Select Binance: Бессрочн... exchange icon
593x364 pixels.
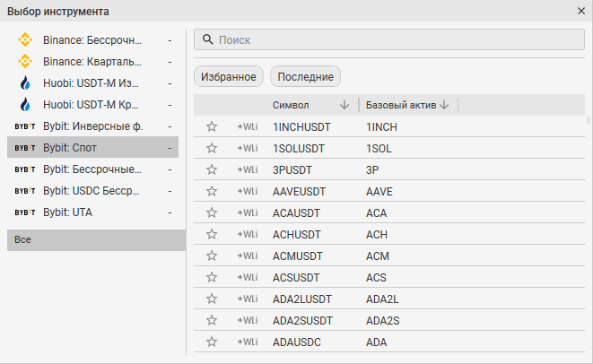click(25, 39)
